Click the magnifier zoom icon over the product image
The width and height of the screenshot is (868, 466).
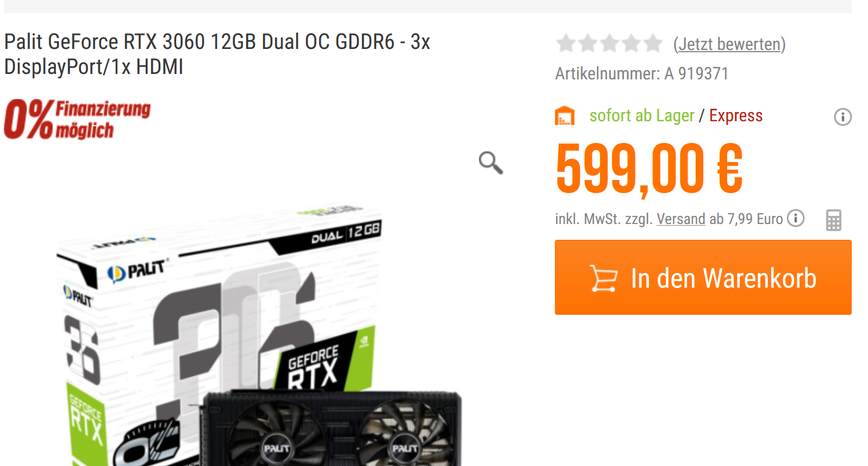pyautogui.click(x=491, y=163)
